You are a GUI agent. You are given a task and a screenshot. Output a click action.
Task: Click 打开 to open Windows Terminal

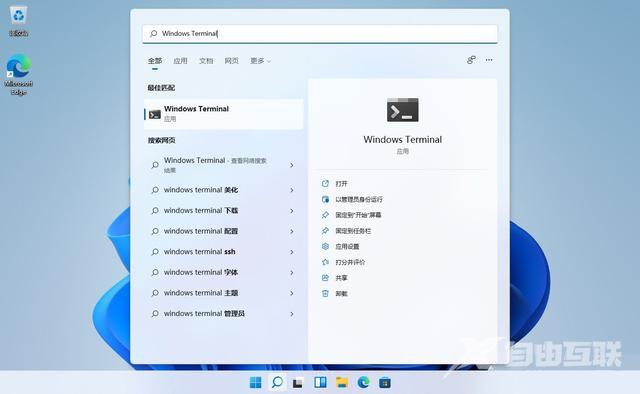point(341,184)
